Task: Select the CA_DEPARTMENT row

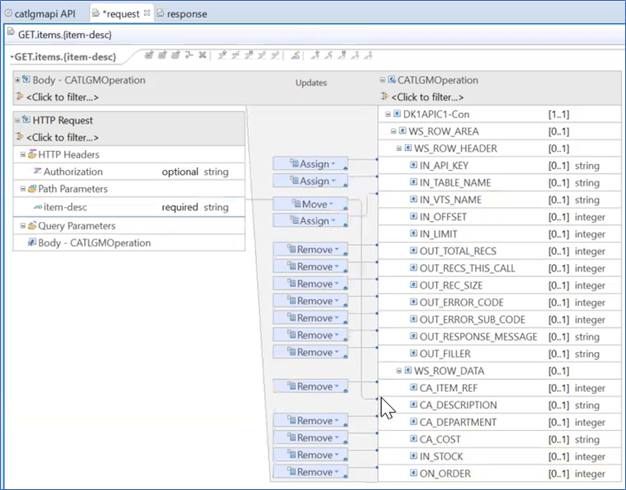Action: tap(500, 422)
